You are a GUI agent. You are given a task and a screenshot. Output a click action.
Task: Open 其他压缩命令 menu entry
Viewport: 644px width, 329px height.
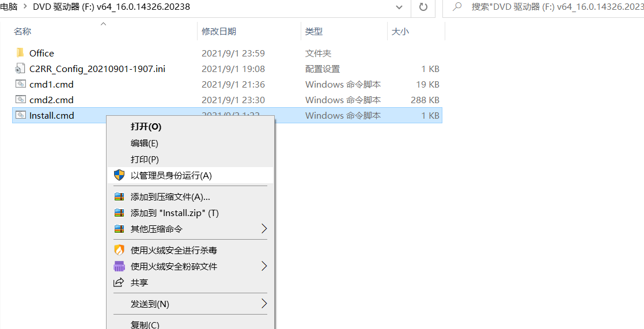(190, 229)
